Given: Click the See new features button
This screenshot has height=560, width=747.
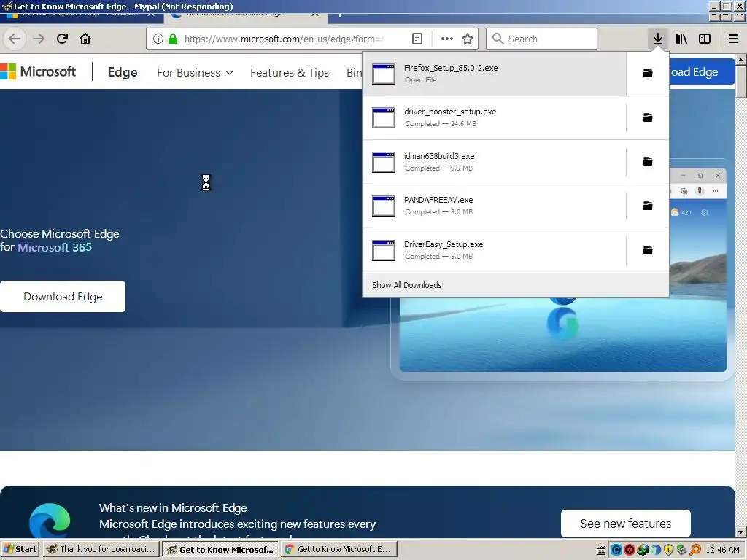Looking at the screenshot, I should point(625,524).
